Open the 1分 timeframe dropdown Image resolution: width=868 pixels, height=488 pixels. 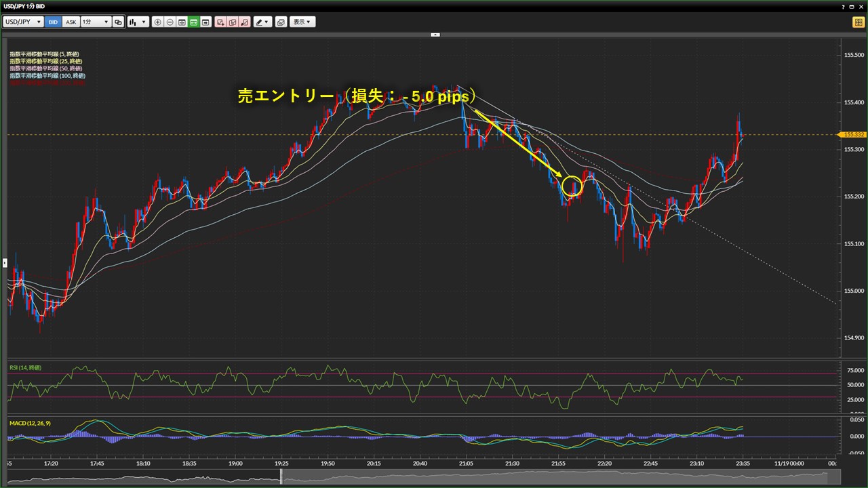96,22
